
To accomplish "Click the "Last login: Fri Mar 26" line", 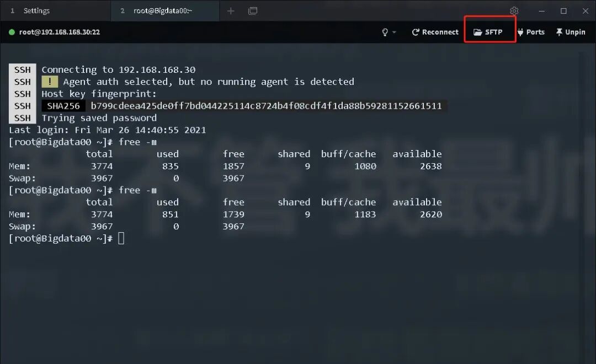I will pyautogui.click(x=107, y=130).
